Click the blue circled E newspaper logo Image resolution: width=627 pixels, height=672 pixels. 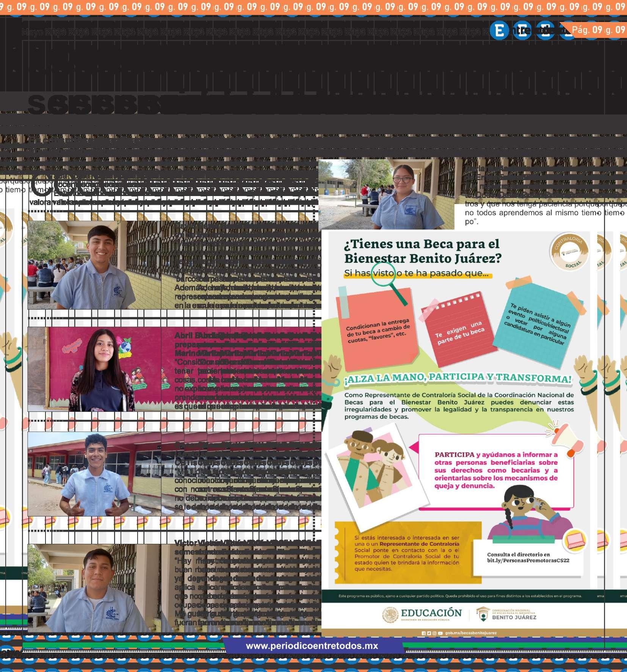coord(499,30)
